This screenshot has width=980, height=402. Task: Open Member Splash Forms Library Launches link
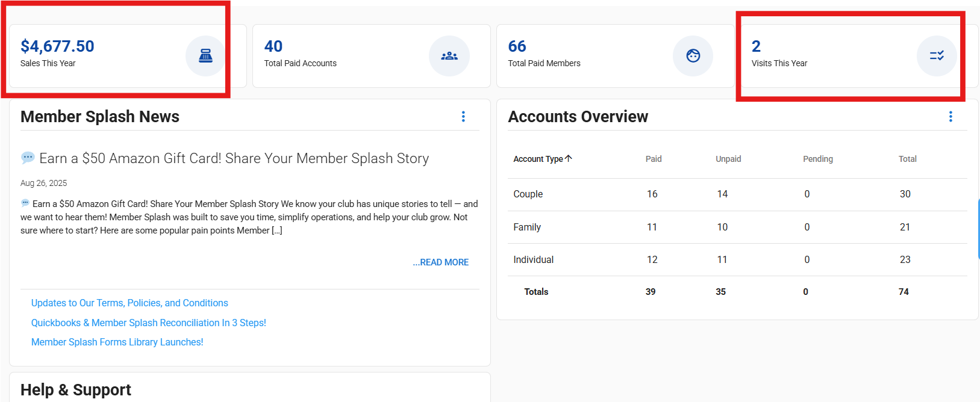tap(117, 342)
